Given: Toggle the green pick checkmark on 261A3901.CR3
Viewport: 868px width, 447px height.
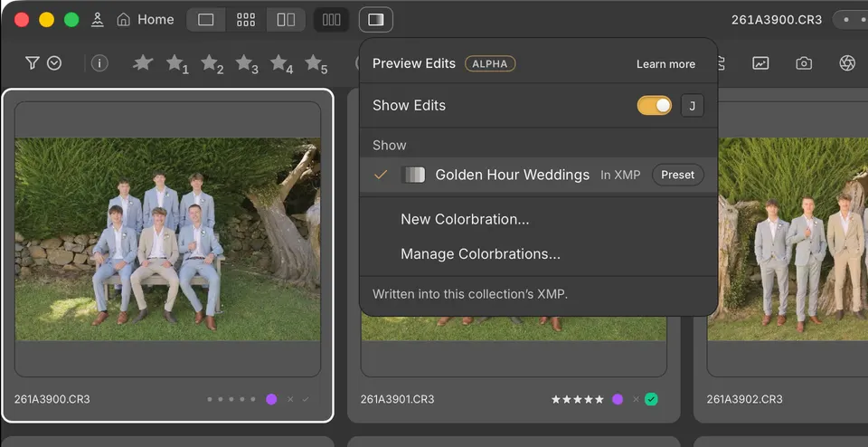Looking at the screenshot, I should [x=652, y=399].
